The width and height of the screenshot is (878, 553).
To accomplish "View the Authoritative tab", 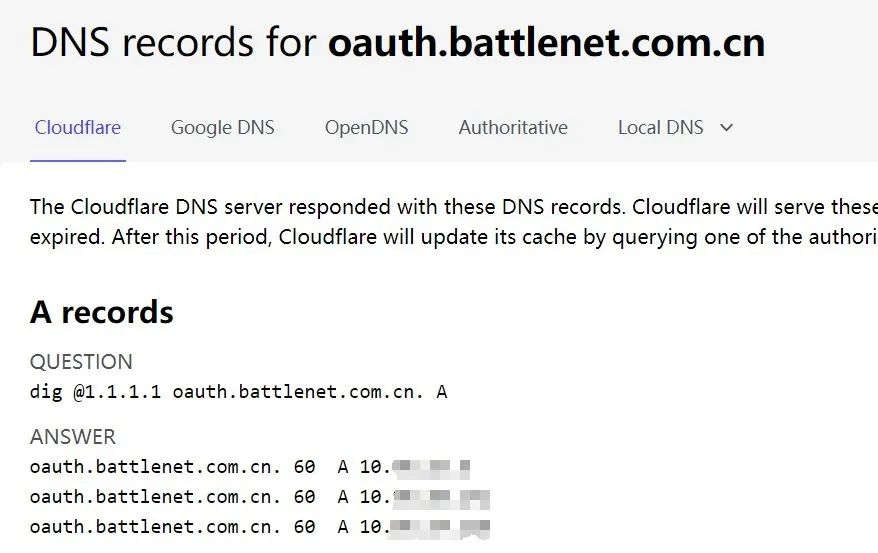I will [513, 128].
